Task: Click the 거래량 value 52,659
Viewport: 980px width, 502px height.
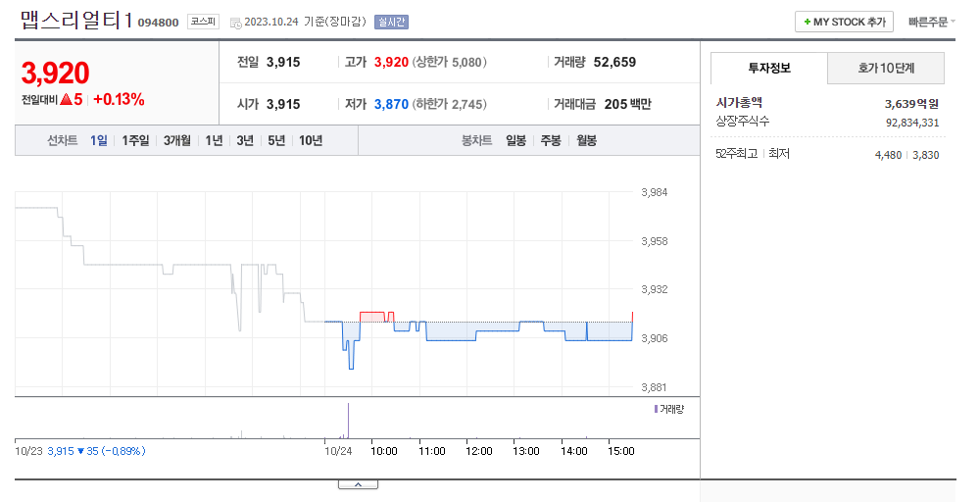Action: (x=615, y=62)
